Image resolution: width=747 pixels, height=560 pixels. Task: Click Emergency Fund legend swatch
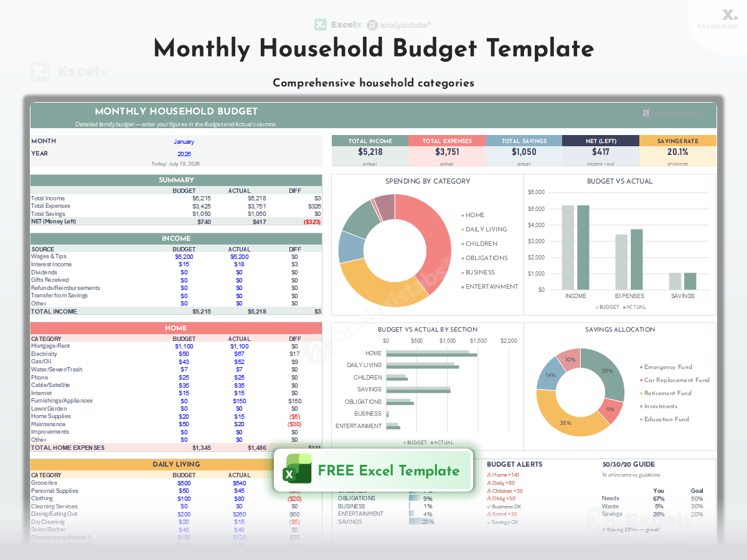pos(641,367)
